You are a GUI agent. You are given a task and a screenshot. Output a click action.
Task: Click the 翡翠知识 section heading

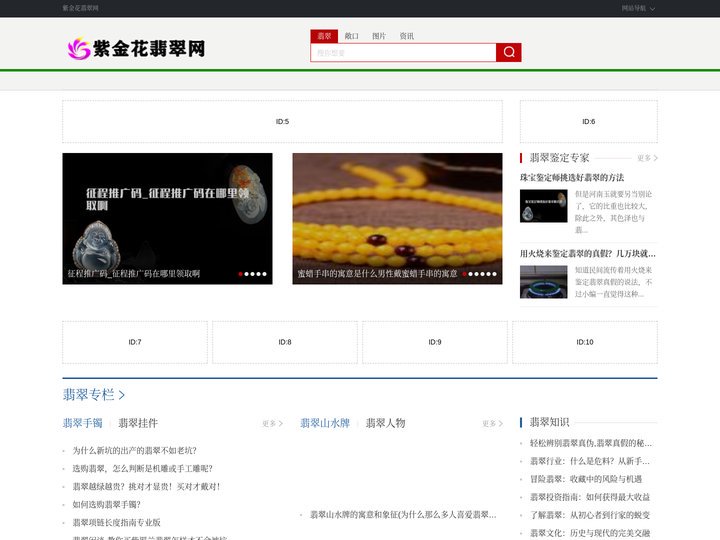click(x=549, y=422)
